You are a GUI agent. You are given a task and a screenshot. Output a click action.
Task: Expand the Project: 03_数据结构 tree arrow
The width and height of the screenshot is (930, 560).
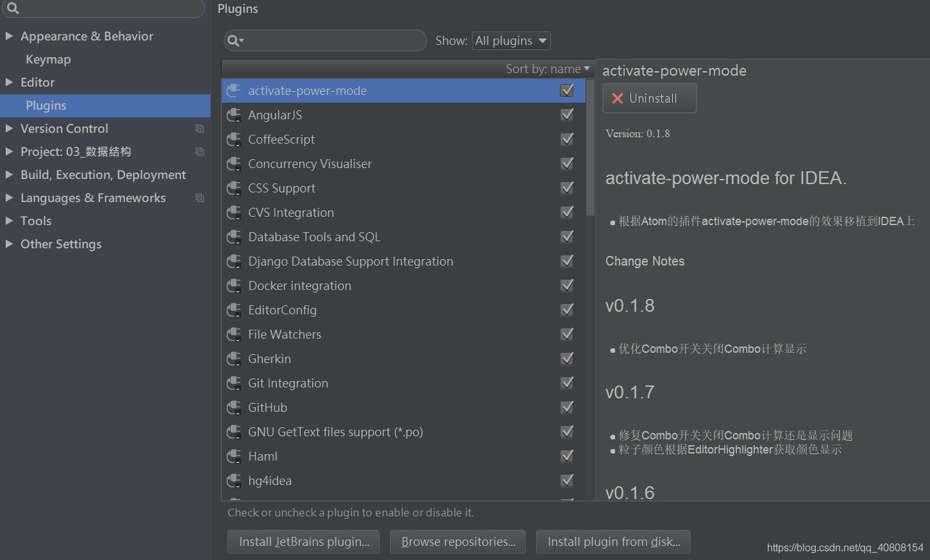point(9,151)
